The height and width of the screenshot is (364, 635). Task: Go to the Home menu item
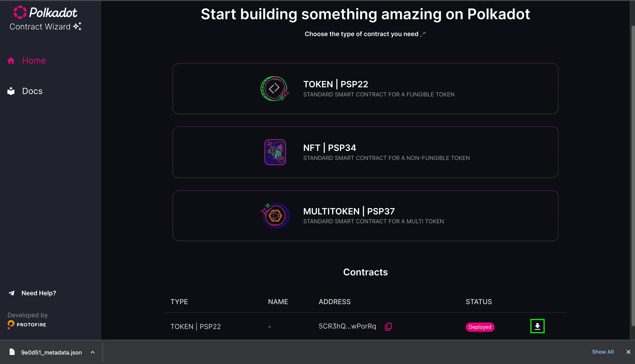pyautogui.click(x=34, y=61)
